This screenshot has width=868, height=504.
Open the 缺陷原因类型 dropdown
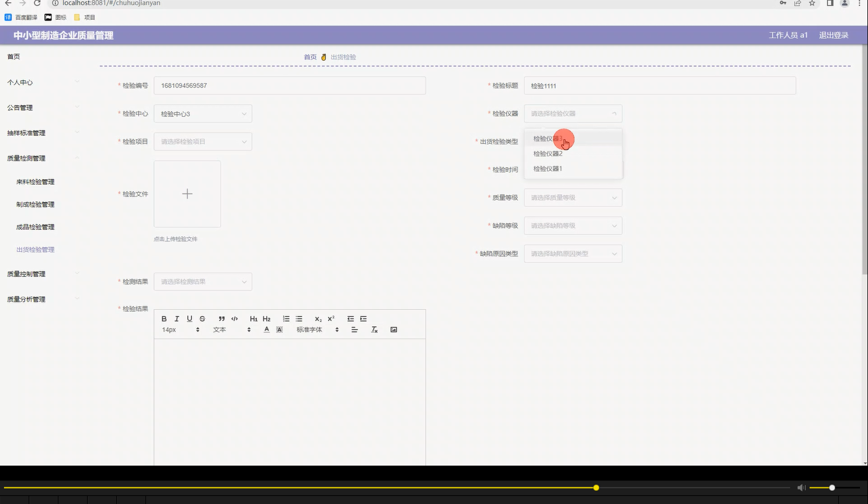click(x=573, y=254)
